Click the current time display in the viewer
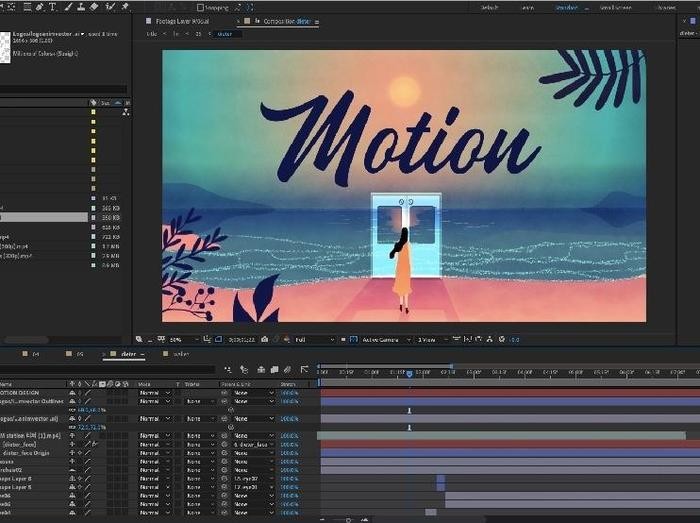 tap(242, 340)
